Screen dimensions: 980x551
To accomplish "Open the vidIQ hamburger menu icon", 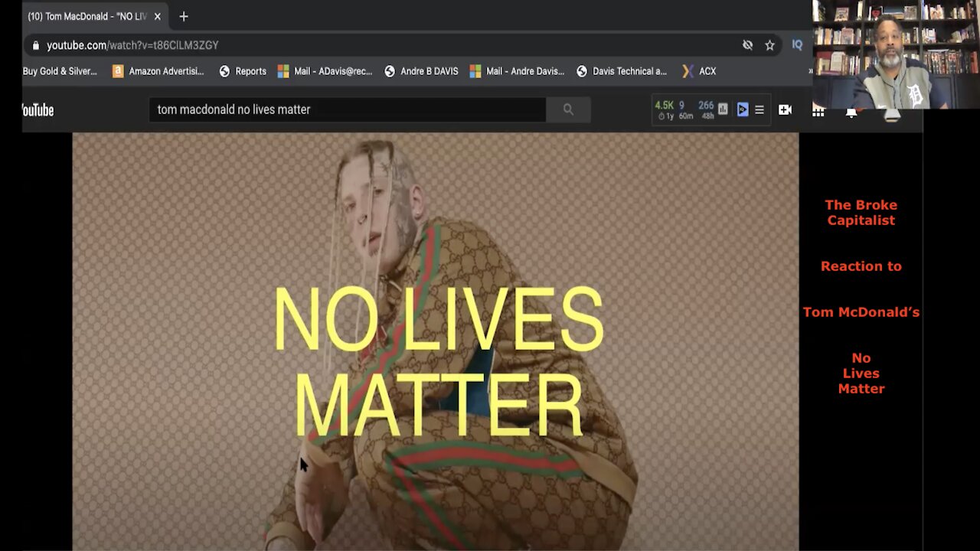I will coord(759,109).
